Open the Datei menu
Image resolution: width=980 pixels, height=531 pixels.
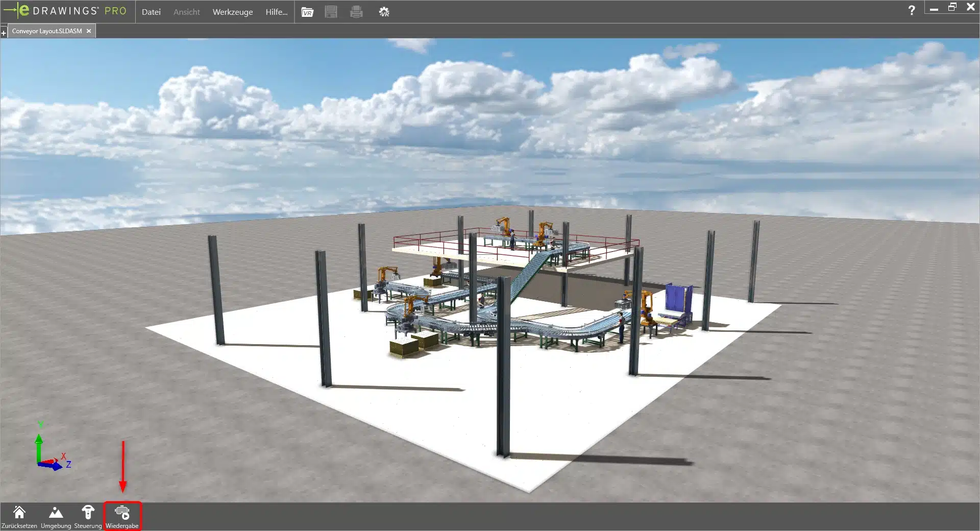point(151,12)
